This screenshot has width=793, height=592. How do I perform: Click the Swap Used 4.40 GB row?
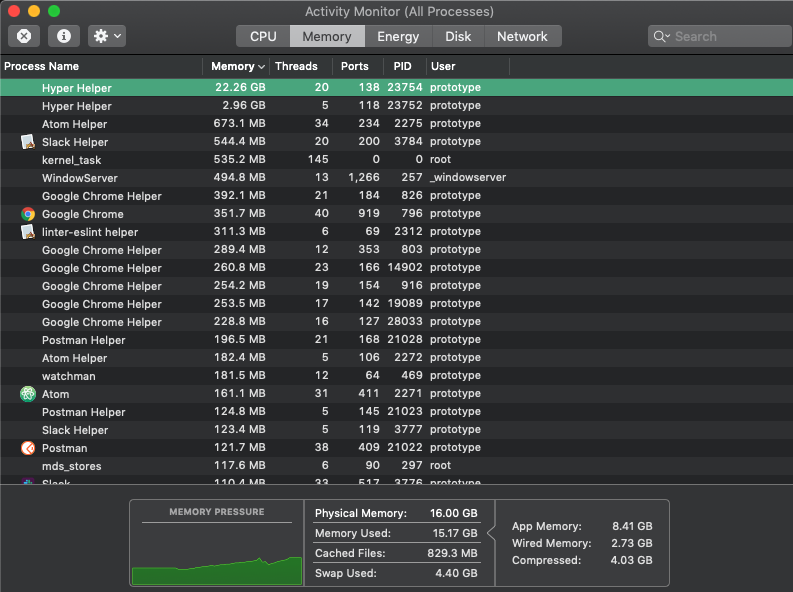(396, 573)
